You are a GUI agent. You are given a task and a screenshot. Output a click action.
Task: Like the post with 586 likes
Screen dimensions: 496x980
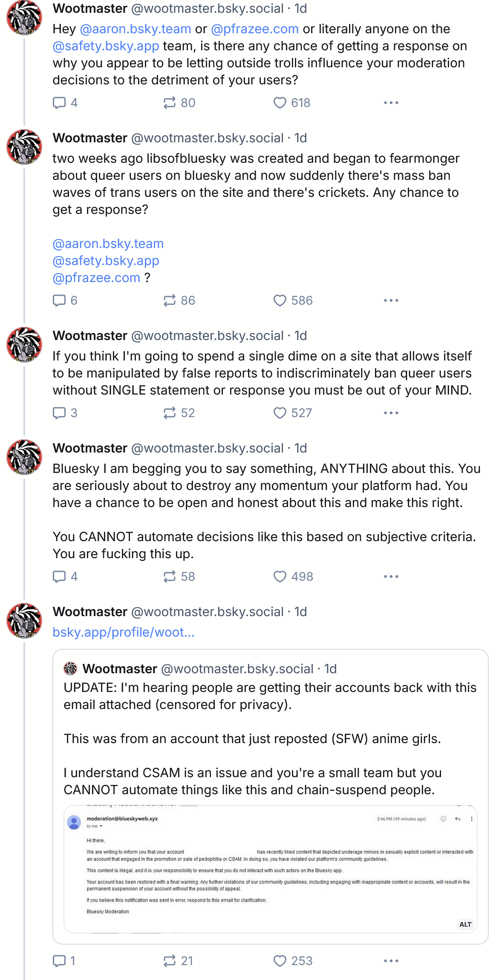click(280, 300)
